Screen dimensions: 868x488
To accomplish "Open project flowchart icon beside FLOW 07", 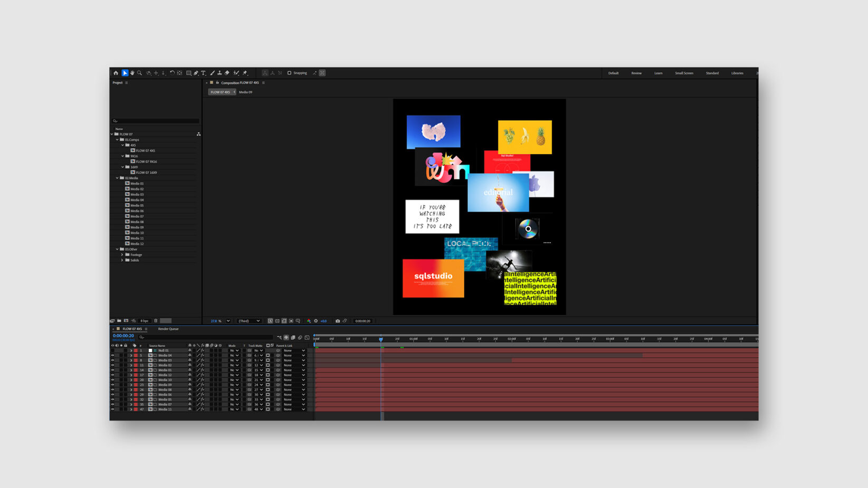I will coord(198,135).
